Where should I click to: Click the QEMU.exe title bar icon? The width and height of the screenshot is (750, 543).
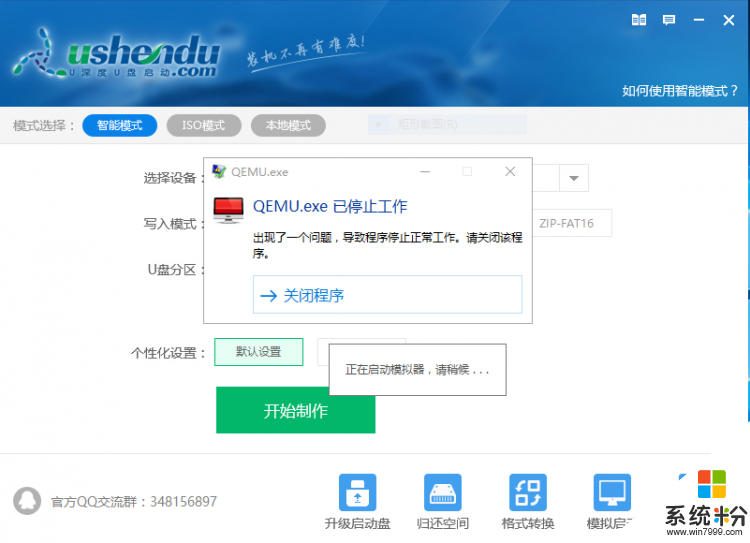(x=219, y=171)
